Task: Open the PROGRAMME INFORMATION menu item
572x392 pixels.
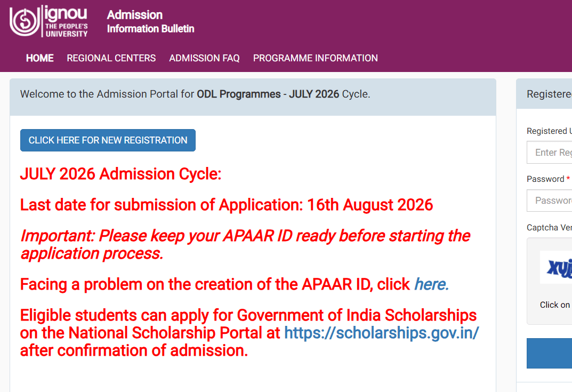Action: coord(316,58)
